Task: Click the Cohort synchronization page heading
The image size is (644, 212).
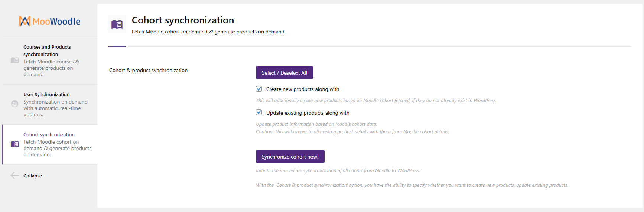Action: tap(183, 20)
